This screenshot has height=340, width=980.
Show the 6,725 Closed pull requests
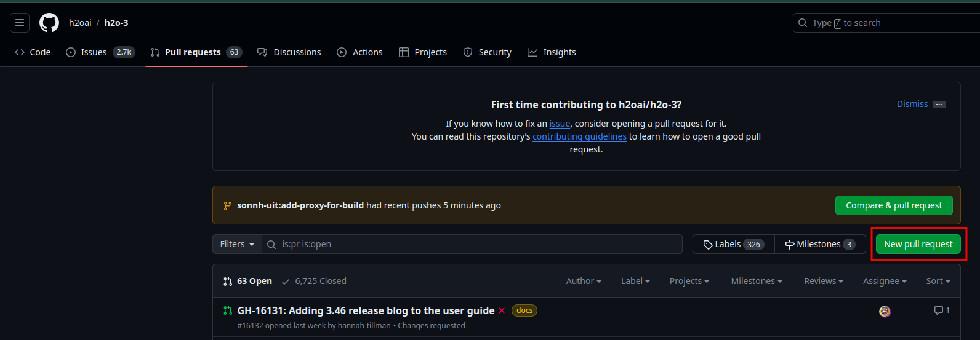click(314, 281)
